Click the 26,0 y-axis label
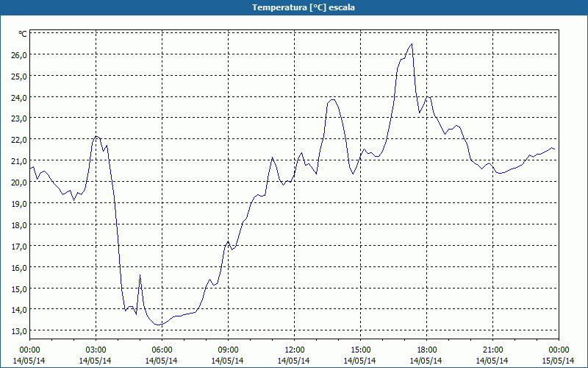The height and width of the screenshot is (368, 588). click(20, 55)
